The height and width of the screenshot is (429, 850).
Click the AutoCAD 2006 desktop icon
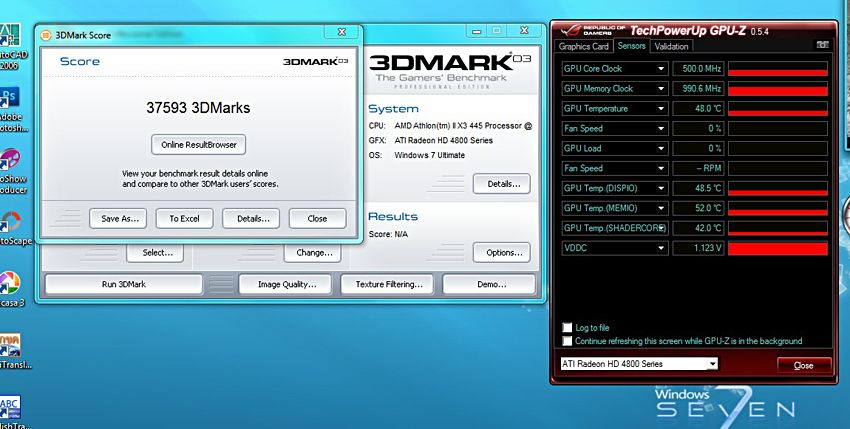(11, 46)
